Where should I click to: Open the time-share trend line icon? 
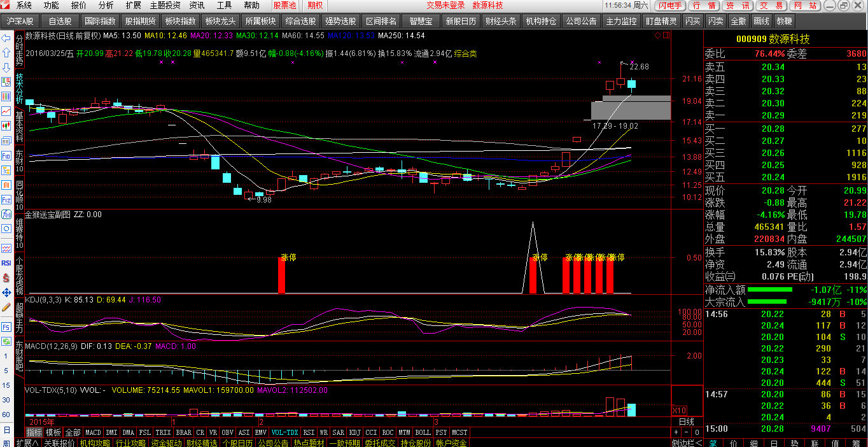(6, 111)
